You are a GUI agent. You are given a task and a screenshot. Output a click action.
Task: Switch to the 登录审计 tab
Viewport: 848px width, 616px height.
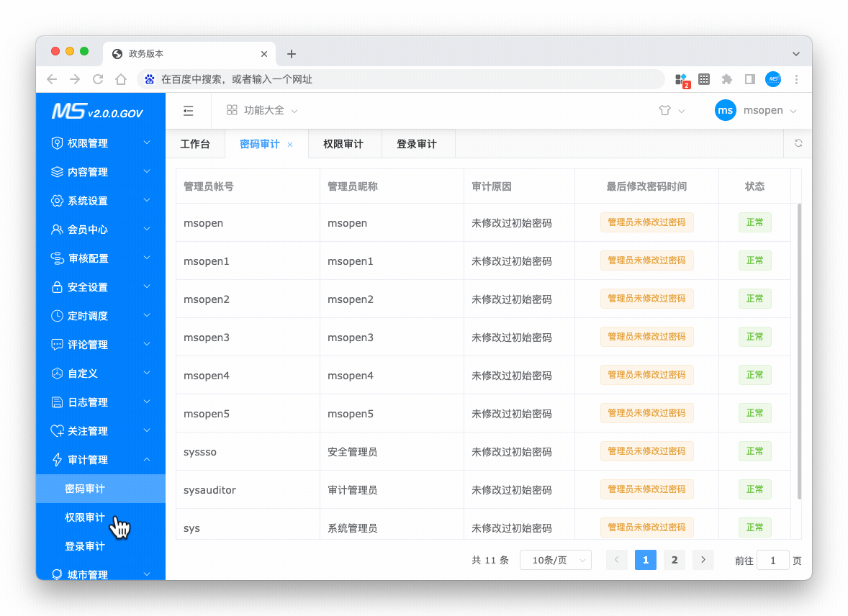pyautogui.click(x=416, y=144)
